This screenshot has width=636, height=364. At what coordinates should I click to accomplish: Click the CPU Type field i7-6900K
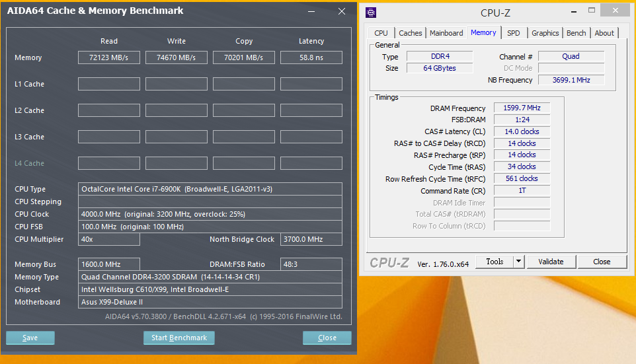(x=210, y=189)
